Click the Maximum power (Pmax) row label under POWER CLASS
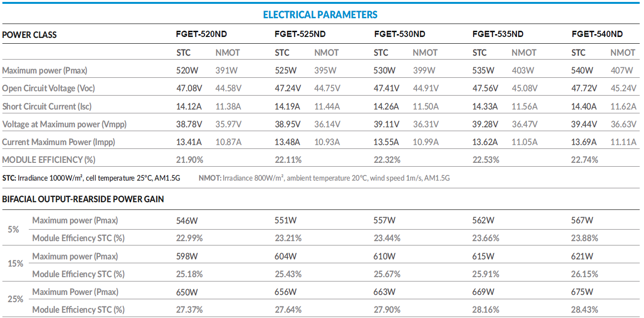The height and width of the screenshot is (318, 644). (x=45, y=71)
